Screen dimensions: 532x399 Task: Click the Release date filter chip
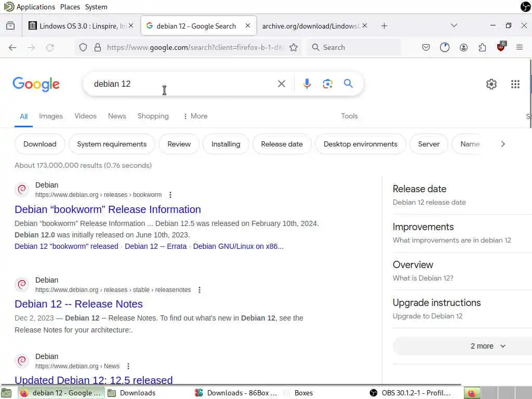tap(282, 144)
